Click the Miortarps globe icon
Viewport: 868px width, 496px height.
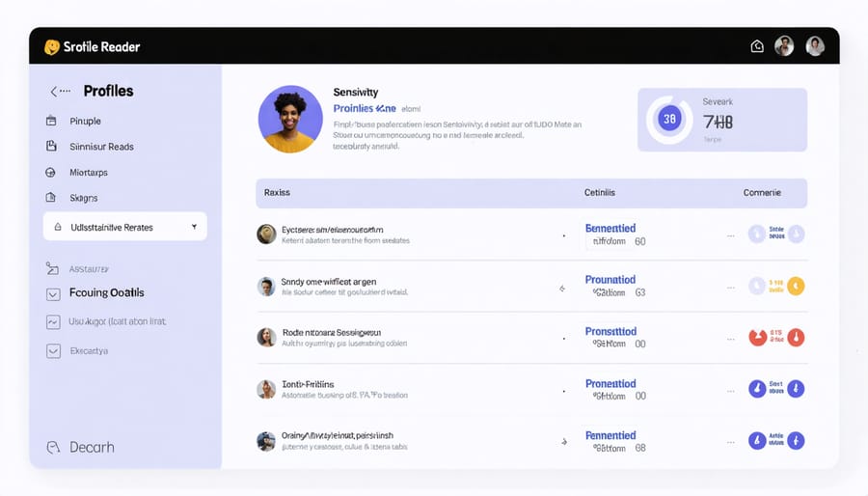pos(50,172)
